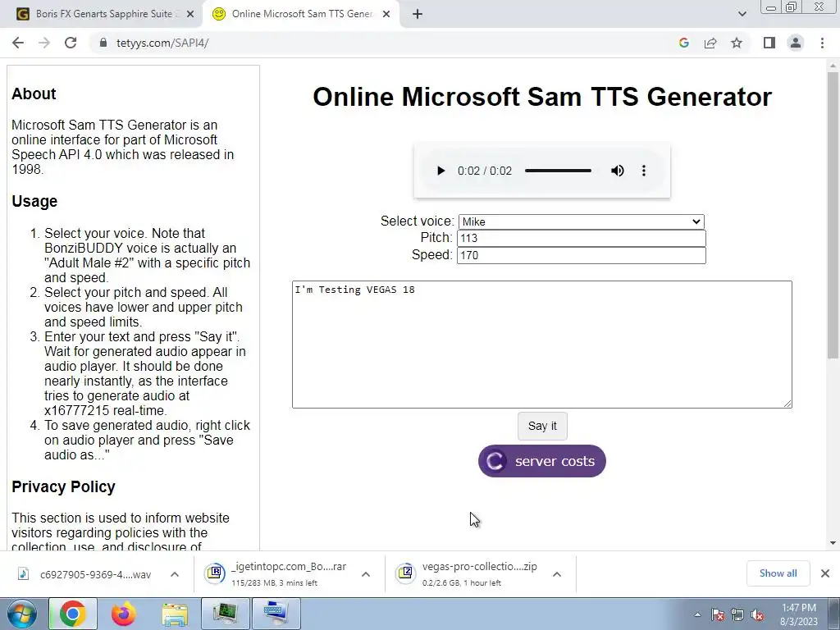
Task: Reload the current page
Action: pyautogui.click(x=71, y=43)
